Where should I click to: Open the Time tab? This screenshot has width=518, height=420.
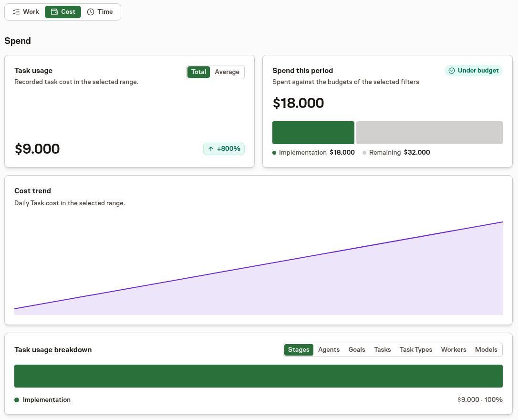pyautogui.click(x=100, y=12)
